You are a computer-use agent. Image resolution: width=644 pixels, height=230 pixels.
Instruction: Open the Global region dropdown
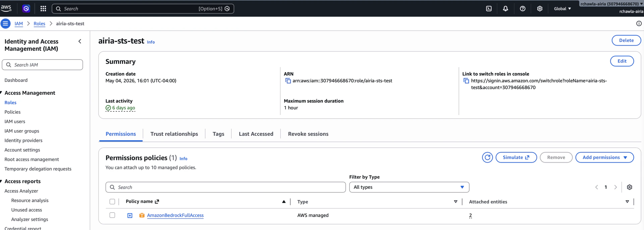[562, 9]
